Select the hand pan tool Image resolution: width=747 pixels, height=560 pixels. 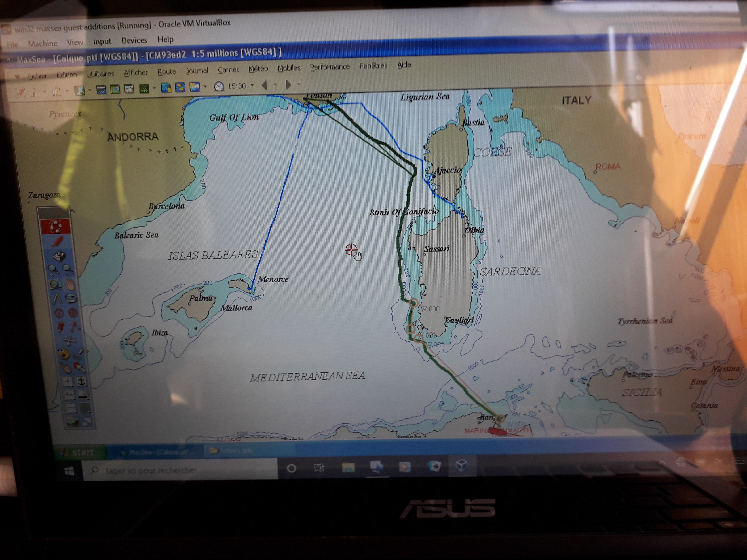(x=70, y=285)
